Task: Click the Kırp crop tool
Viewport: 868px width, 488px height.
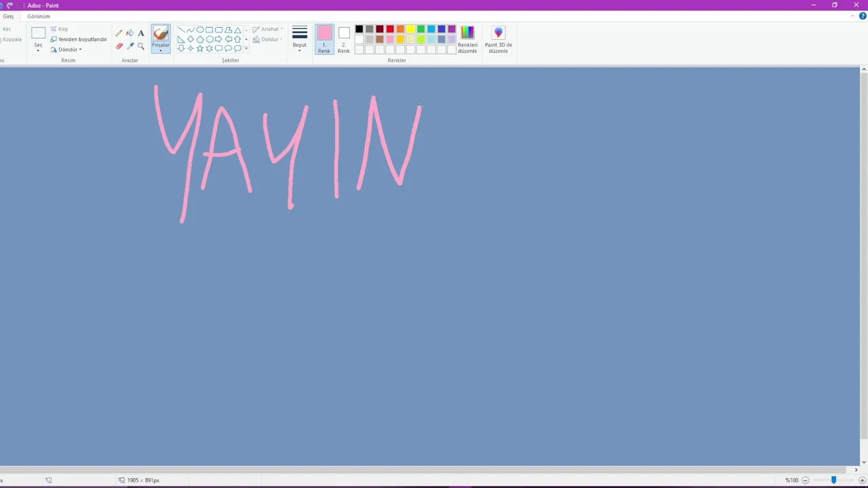Action: coord(60,29)
